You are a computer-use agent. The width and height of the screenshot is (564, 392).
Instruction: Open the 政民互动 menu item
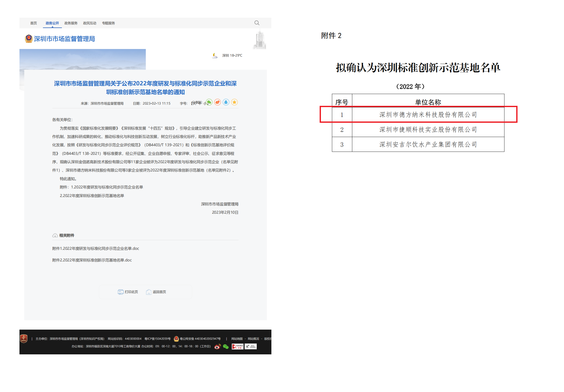click(90, 23)
